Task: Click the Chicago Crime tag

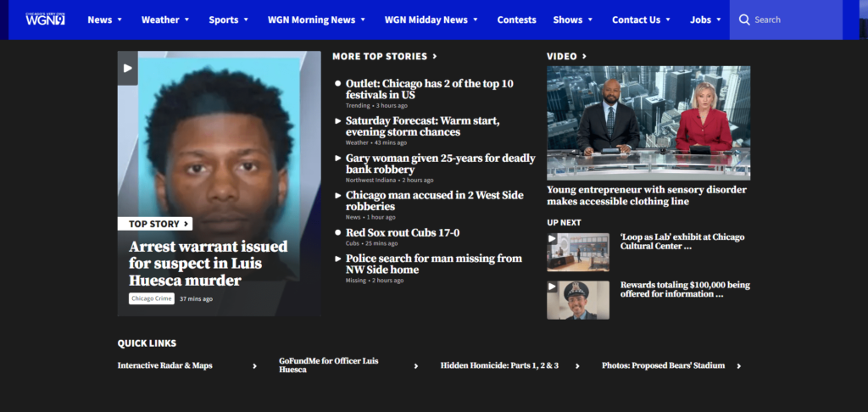Action: coord(152,298)
